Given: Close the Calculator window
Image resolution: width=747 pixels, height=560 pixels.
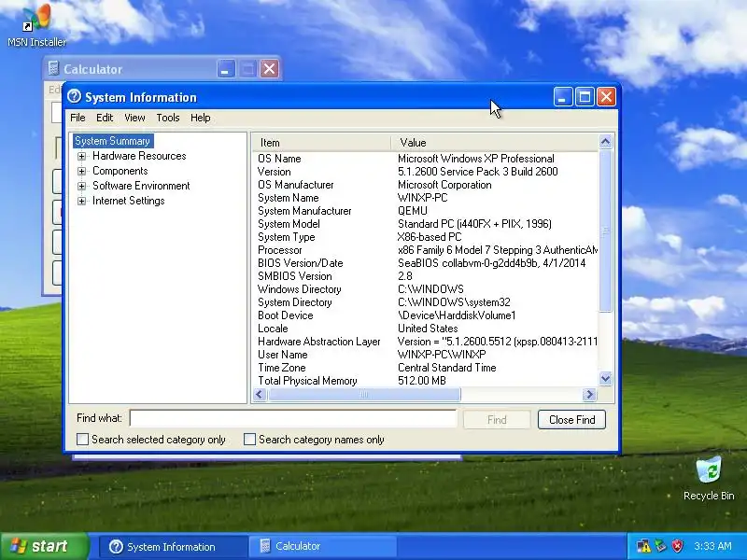Looking at the screenshot, I should [269, 69].
